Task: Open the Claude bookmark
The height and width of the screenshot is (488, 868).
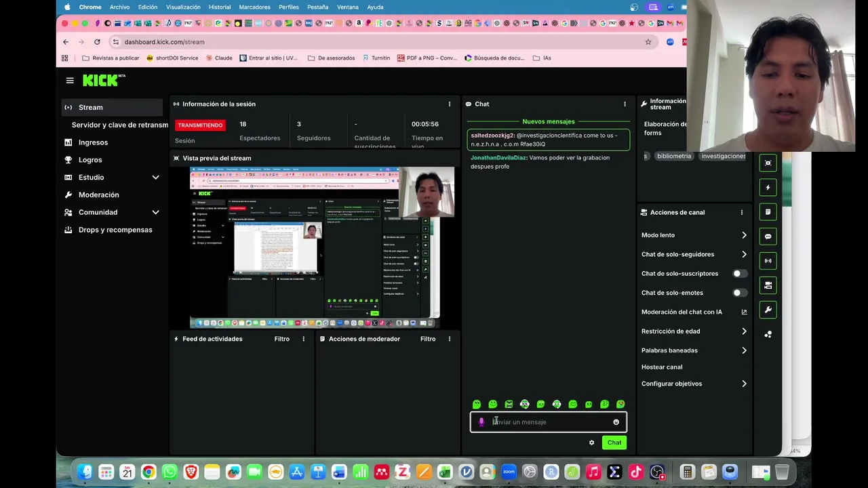Action: 219,58
